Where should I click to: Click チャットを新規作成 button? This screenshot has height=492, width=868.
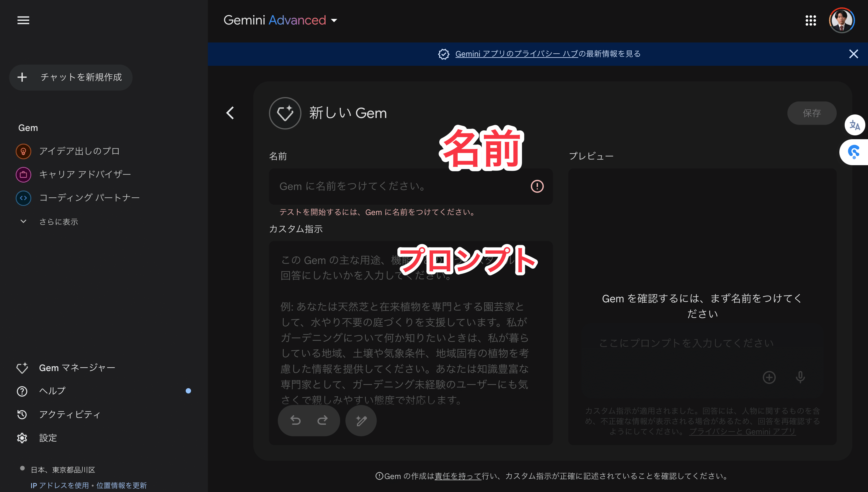[x=71, y=77]
